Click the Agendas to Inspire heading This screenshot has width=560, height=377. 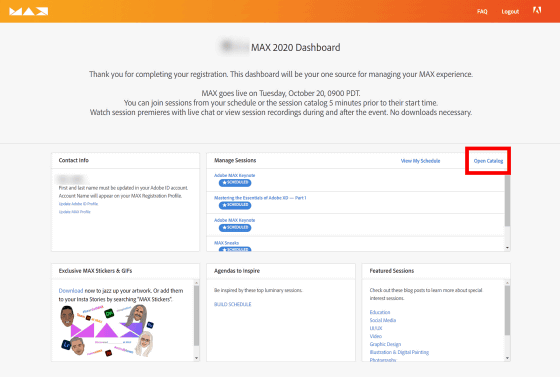(x=237, y=271)
